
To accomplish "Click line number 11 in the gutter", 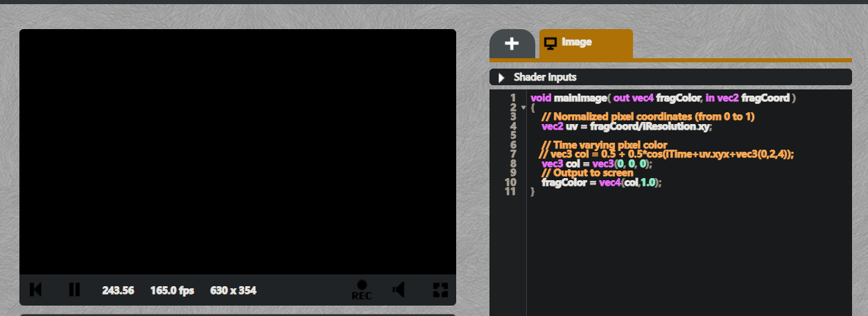I will [511, 192].
